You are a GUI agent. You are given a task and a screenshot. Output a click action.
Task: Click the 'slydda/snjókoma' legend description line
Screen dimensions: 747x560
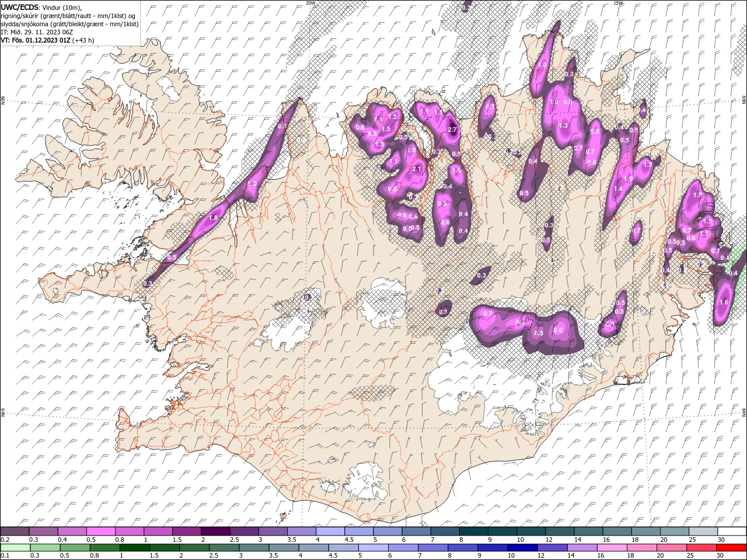pyautogui.click(x=69, y=24)
